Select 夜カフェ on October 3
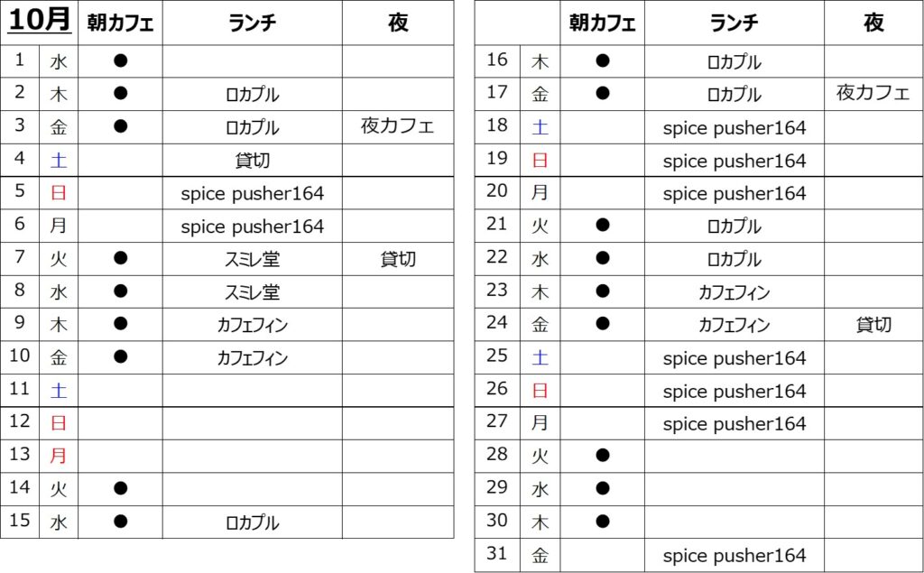Image resolution: width=924 pixels, height=573 pixels. [397, 126]
